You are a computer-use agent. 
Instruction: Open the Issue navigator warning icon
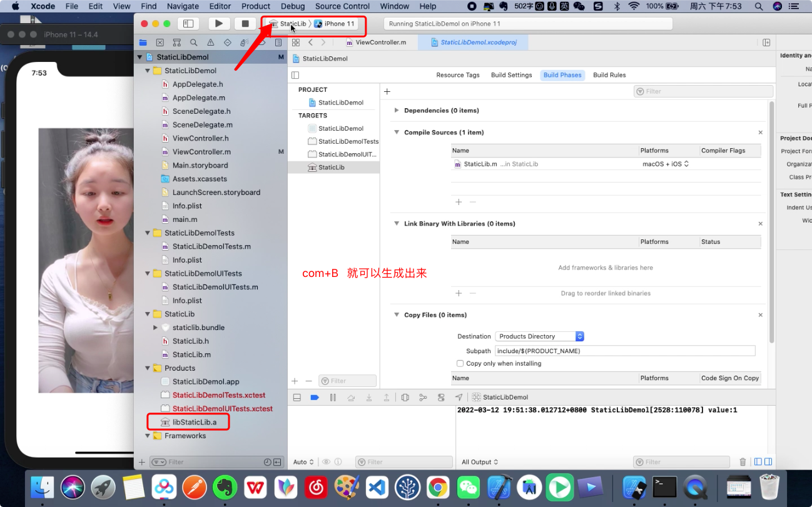point(211,43)
